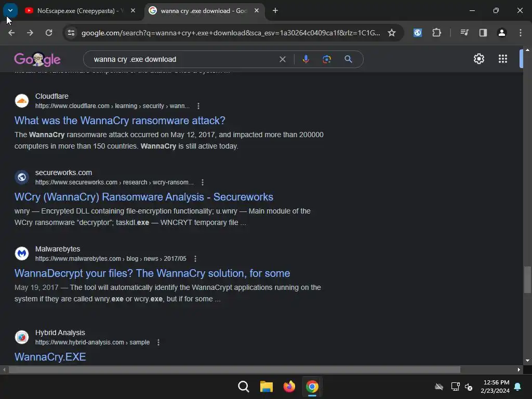Click the horizontal scrollbar right arrow

(519, 369)
